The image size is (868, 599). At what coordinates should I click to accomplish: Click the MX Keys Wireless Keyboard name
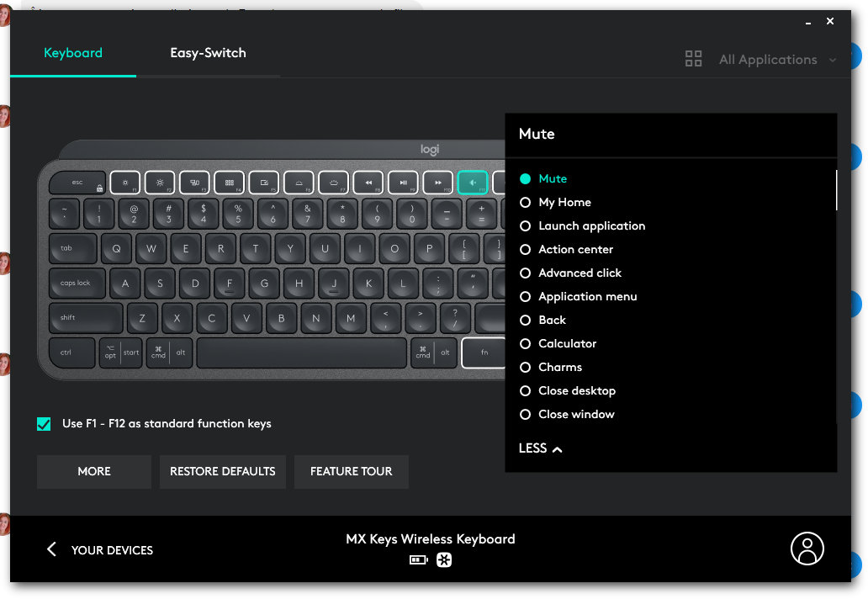coord(431,539)
